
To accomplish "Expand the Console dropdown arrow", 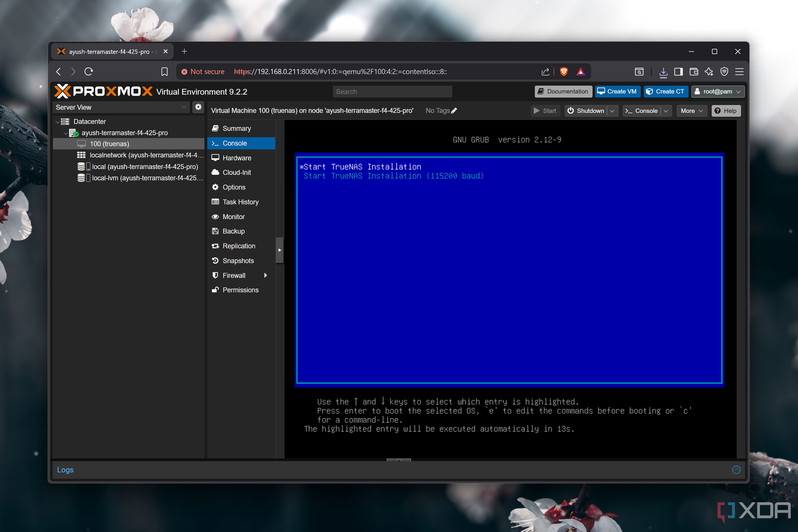I will click(x=666, y=111).
